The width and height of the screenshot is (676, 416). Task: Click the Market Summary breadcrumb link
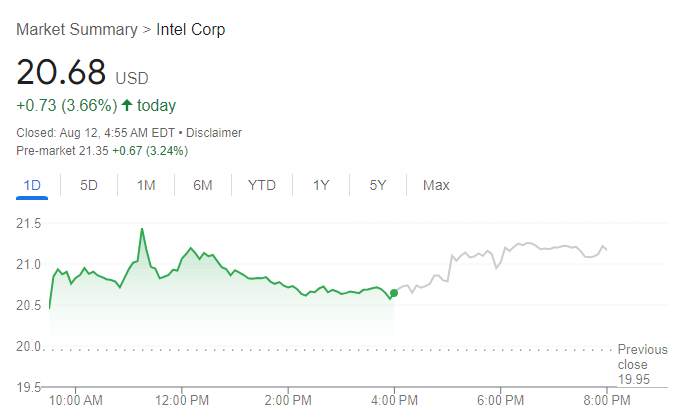click(76, 29)
